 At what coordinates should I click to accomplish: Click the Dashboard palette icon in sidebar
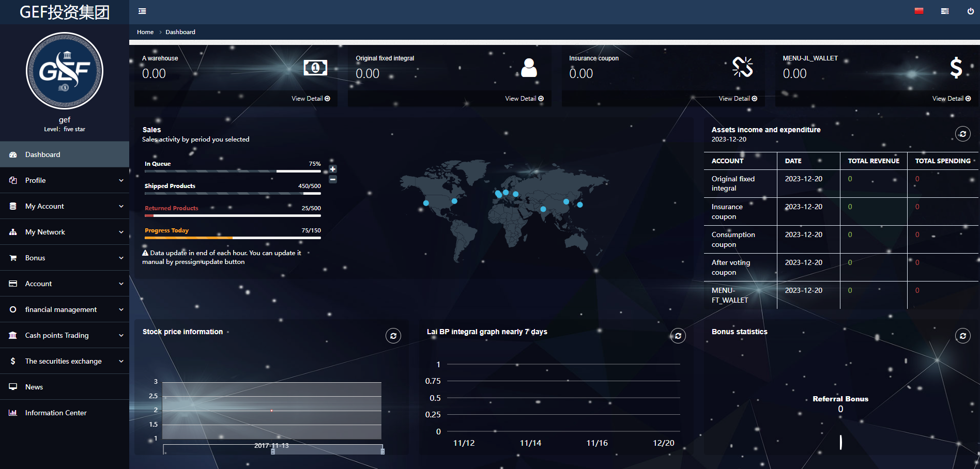[x=13, y=154]
